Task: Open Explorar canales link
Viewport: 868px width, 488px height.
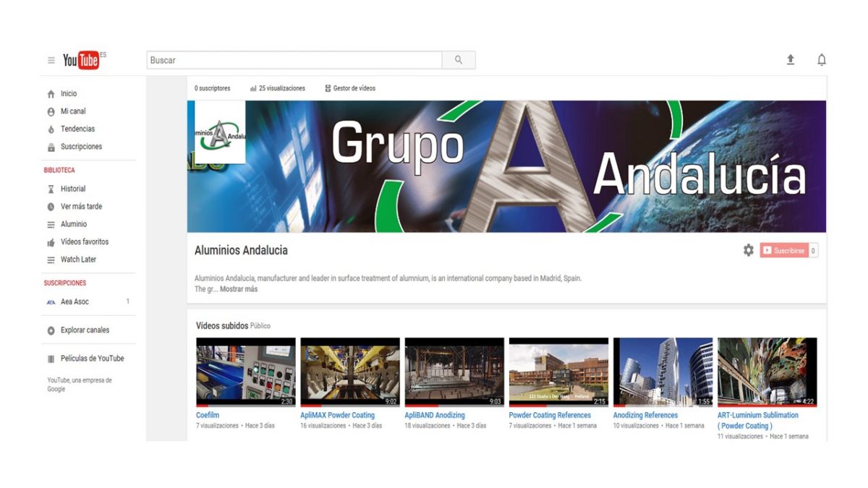Action: click(85, 330)
